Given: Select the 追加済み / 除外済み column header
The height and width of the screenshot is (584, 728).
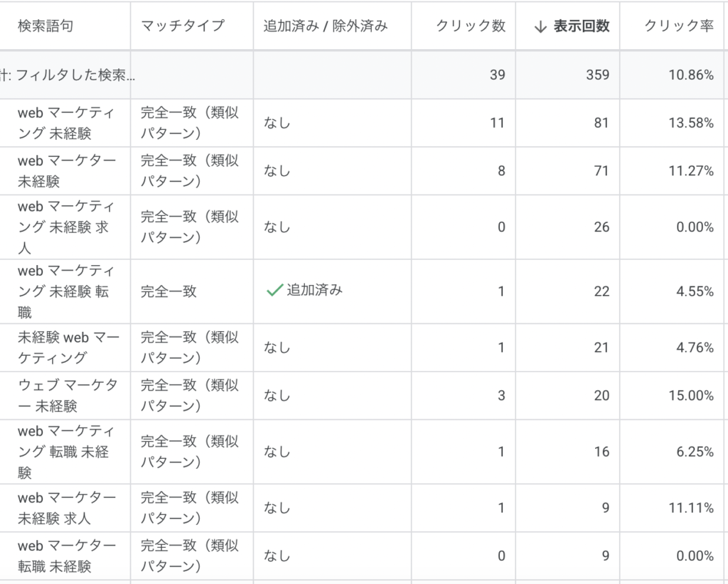Looking at the screenshot, I should (326, 26).
